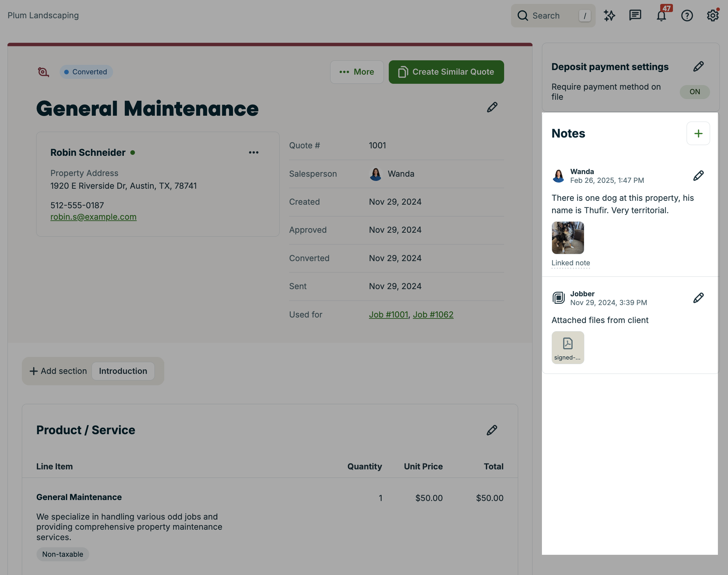Edit General Maintenance quote title pencil
Viewport: 728px width, 575px height.
(x=492, y=107)
